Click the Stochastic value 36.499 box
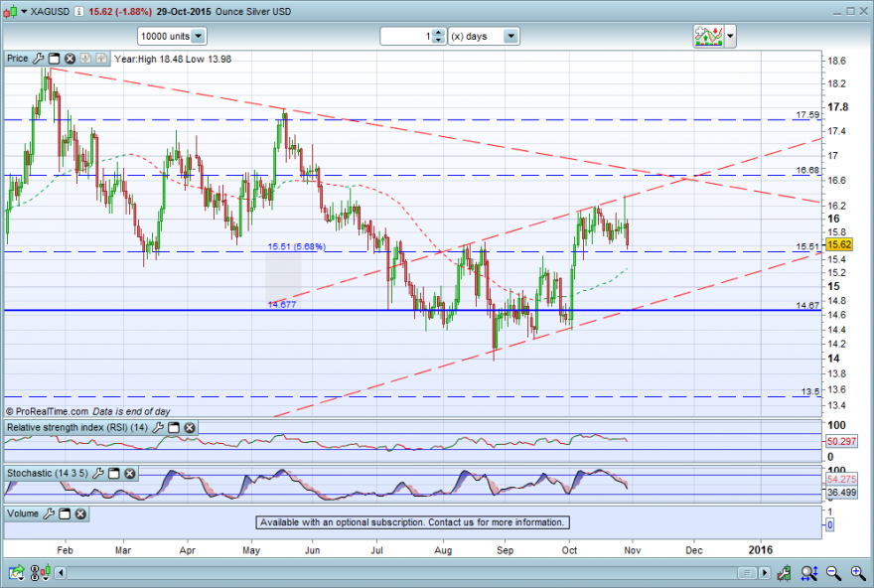This screenshot has width=874, height=588. pos(841,492)
